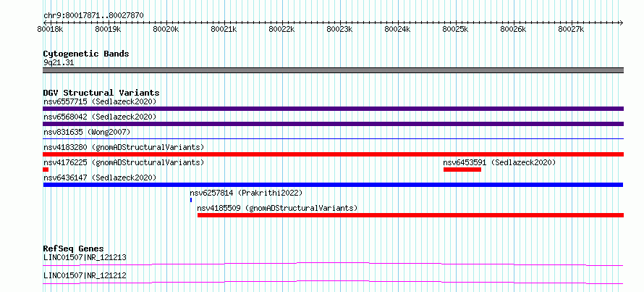Screen dimensions: 644x292
Task: Click the Cytogenetic Bands track title
Action: pos(86,54)
